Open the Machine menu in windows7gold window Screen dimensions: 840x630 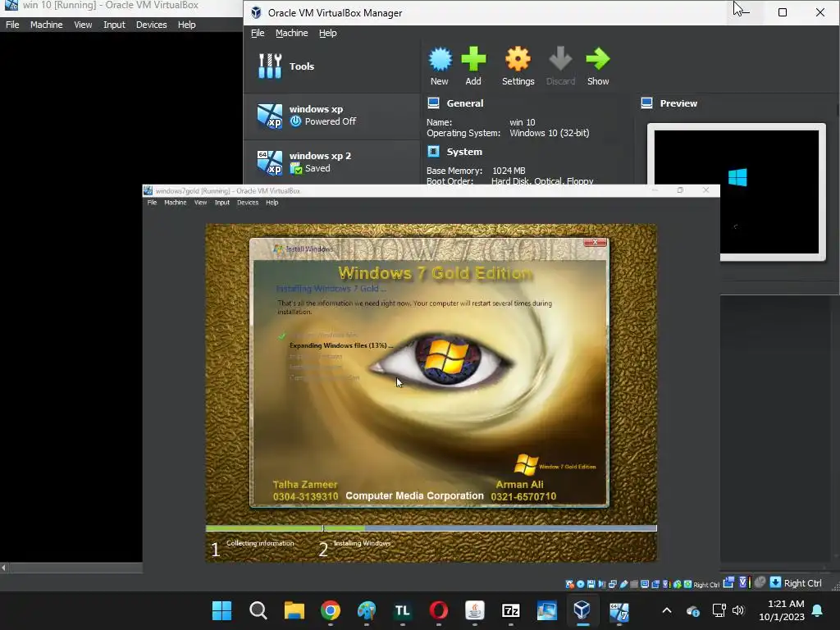176,203
